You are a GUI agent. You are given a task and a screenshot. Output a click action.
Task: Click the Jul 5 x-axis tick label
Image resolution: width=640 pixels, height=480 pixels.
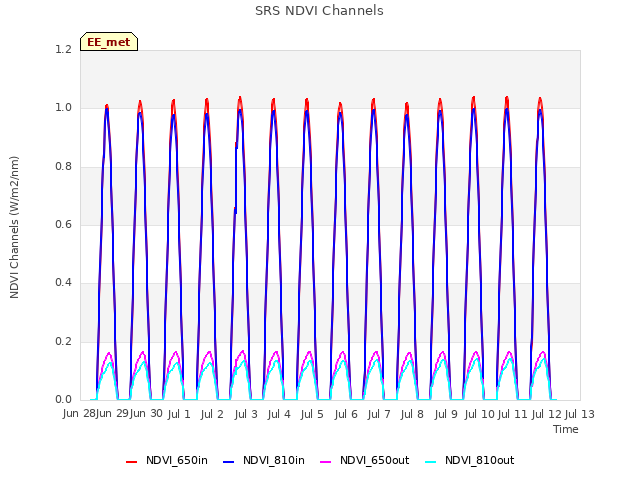tap(312, 414)
